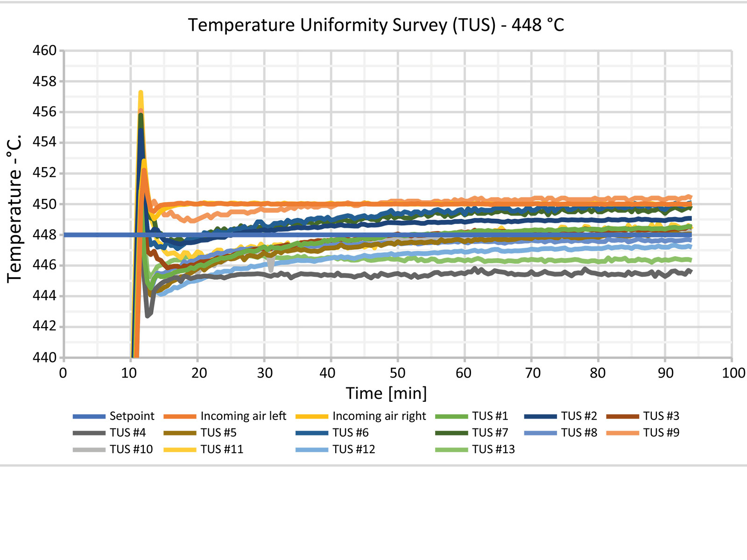
Task: Click the x-axis value 0
Action: tap(63, 373)
